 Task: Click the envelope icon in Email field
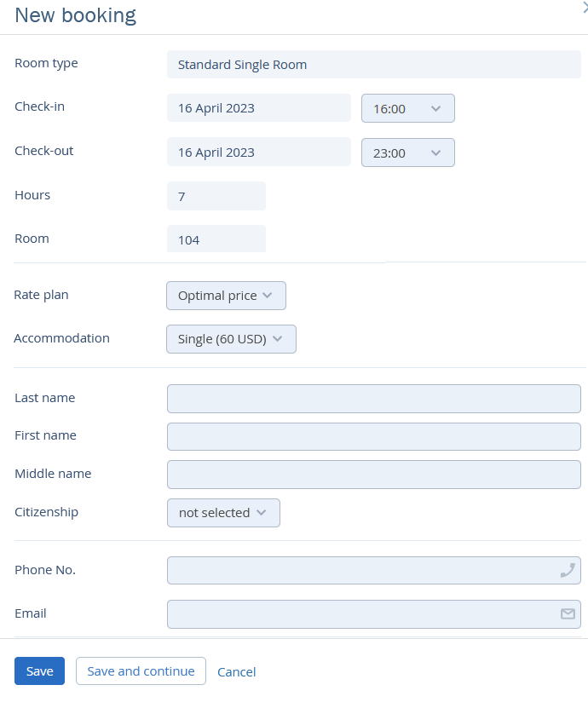(568, 613)
